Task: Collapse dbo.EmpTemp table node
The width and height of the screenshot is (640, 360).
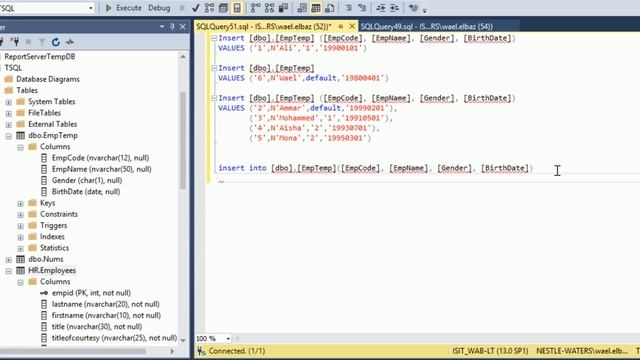Action: pyautogui.click(x=9, y=136)
